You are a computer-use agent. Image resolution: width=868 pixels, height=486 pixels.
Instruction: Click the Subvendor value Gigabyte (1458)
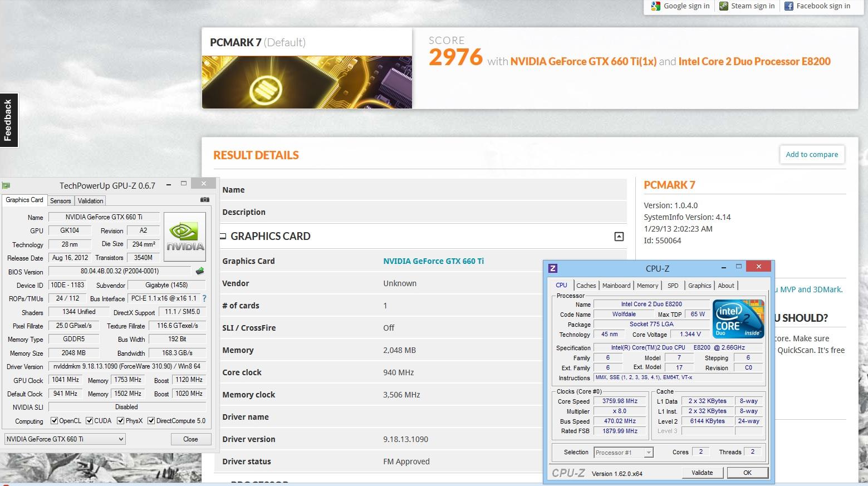click(166, 284)
